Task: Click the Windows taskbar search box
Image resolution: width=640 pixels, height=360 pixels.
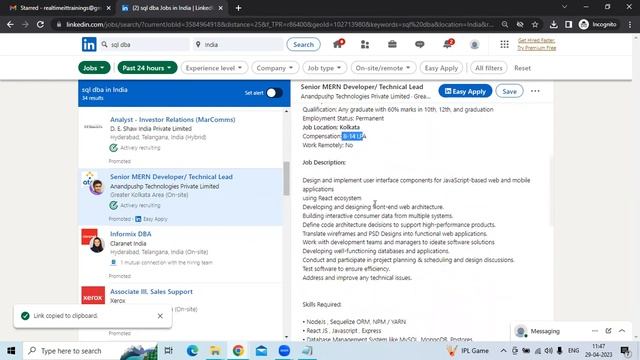Action: [x=90, y=351]
